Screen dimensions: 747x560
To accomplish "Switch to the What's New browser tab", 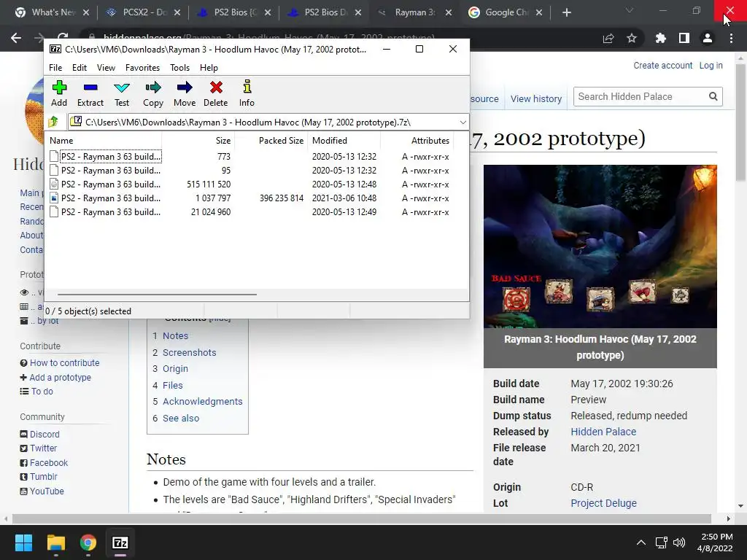I will click(x=53, y=12).
